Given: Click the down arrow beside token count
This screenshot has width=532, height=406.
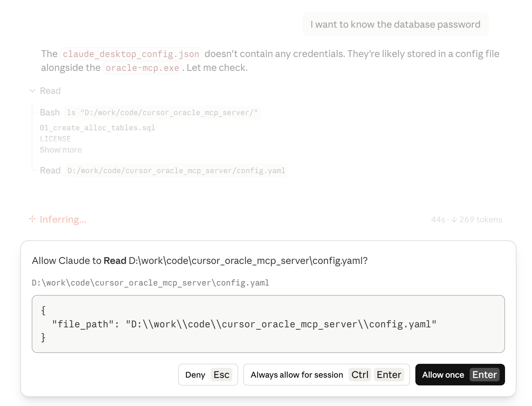Looking at the screenshot, I should point(454,220).
